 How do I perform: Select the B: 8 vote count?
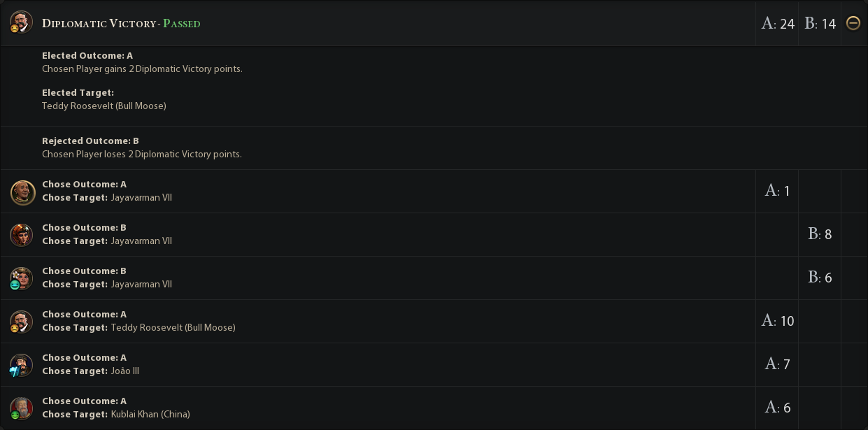point(820,234)
